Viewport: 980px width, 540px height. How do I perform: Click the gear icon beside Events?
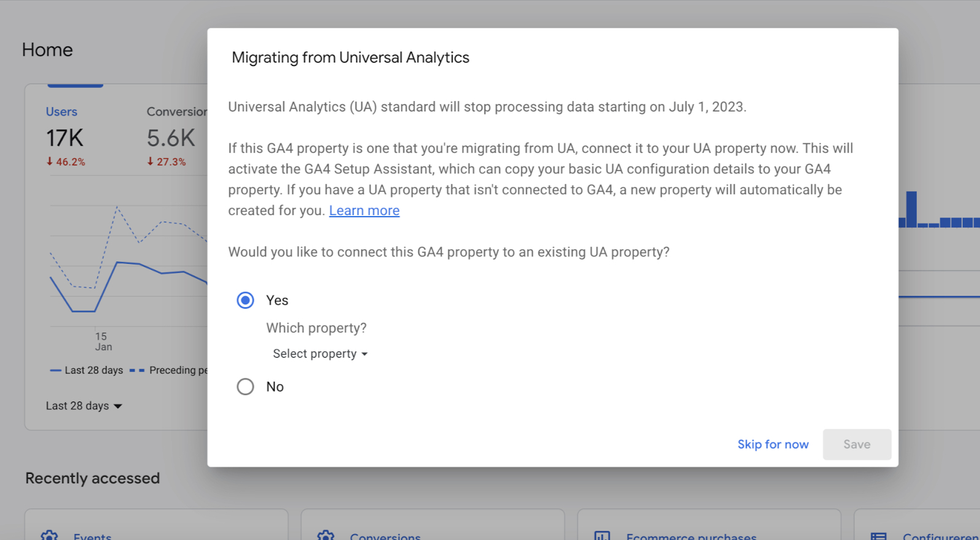pyautogui.click(x=49, y=535)
